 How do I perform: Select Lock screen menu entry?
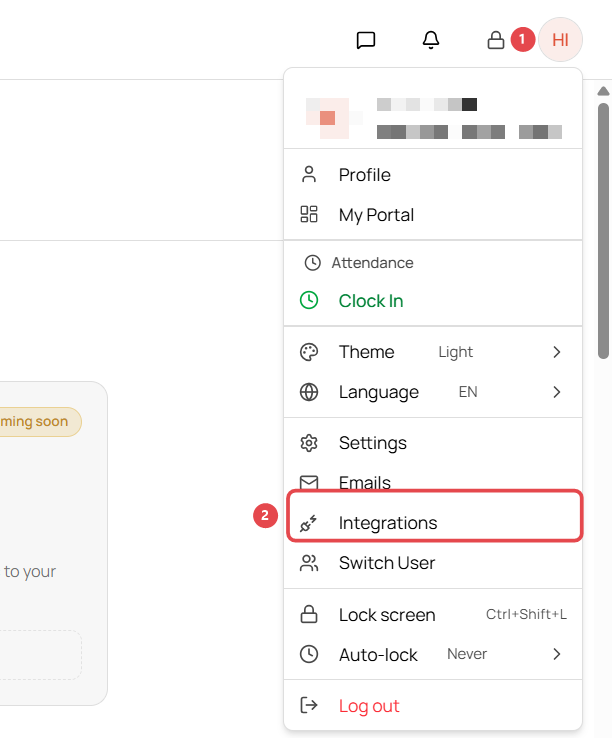[433, 615]
